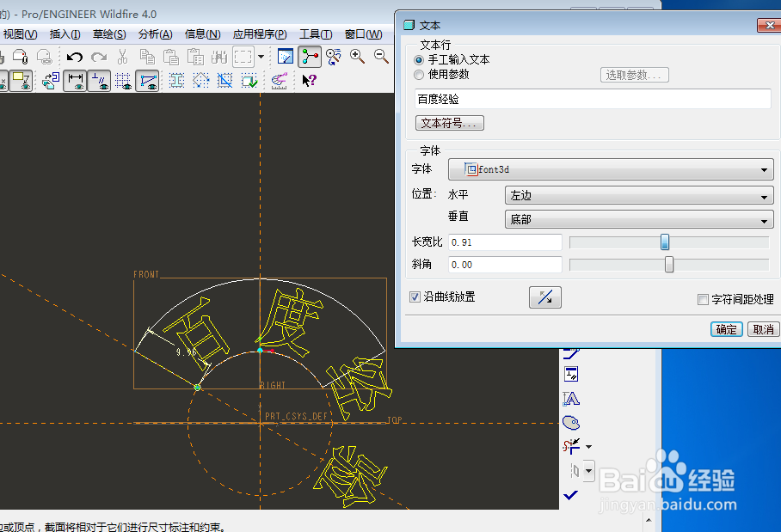Open the 草绘(S) menu
The height and width of the screenshot is (532, 781).
pyautogui.click(x=109, y=34)
